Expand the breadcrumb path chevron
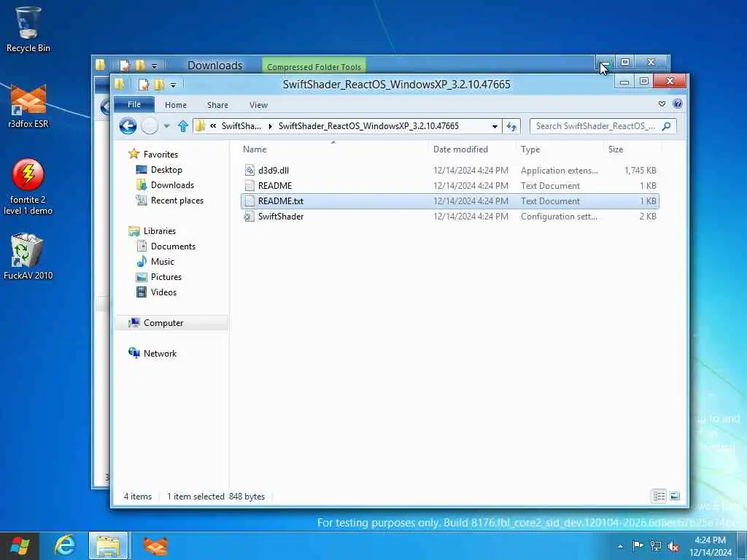 click(x=213, y=125)
